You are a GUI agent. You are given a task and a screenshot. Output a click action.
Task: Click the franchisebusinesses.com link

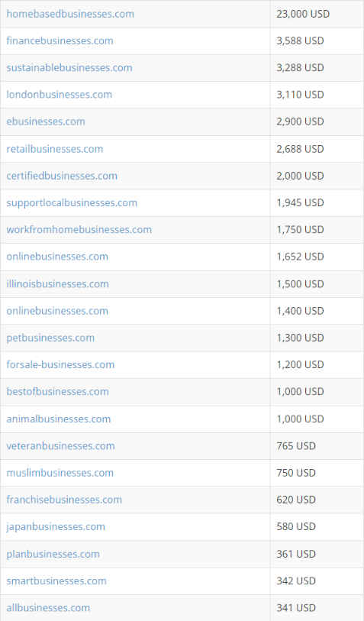point(64,500)
